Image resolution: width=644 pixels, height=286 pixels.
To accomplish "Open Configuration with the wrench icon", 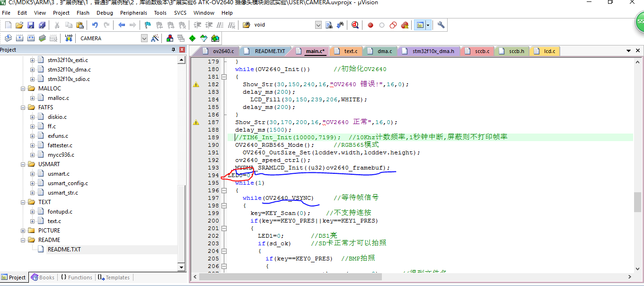I will (441, 25).
